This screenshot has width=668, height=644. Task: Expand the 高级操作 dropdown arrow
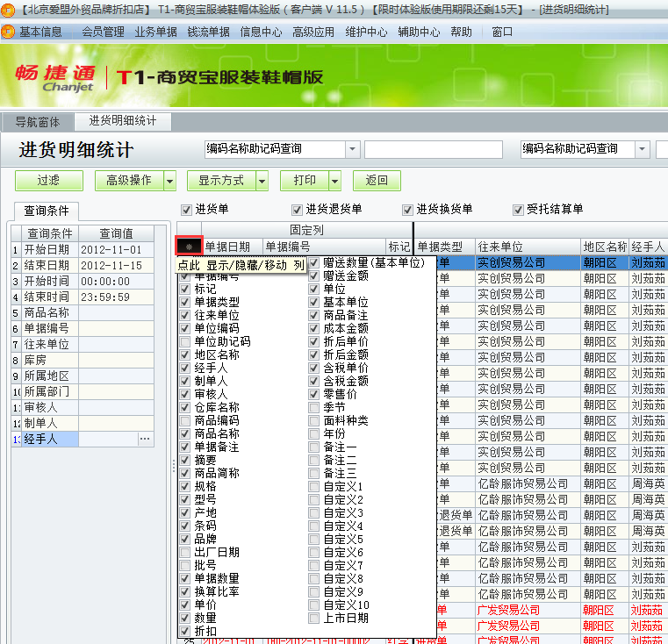click(169, 181)
